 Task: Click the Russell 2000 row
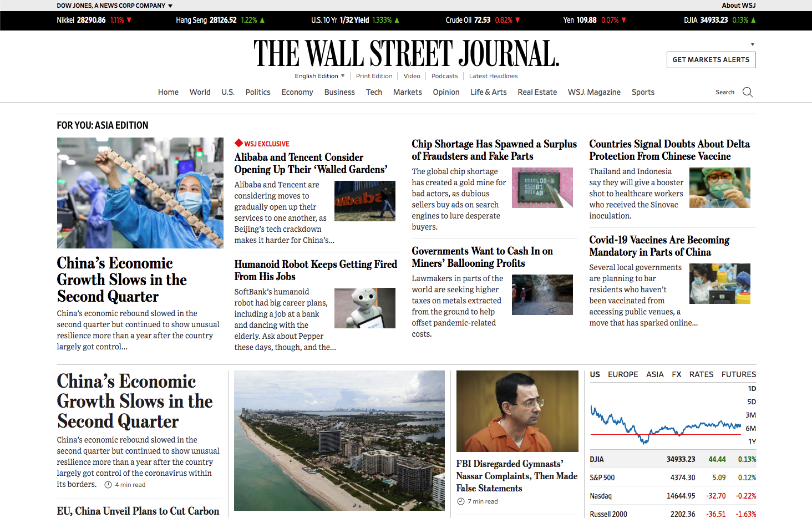point(673,514)
